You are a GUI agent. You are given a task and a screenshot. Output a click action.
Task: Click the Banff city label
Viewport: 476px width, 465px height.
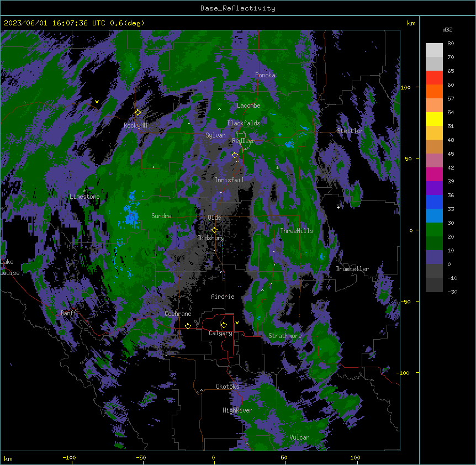coord(68,313)
